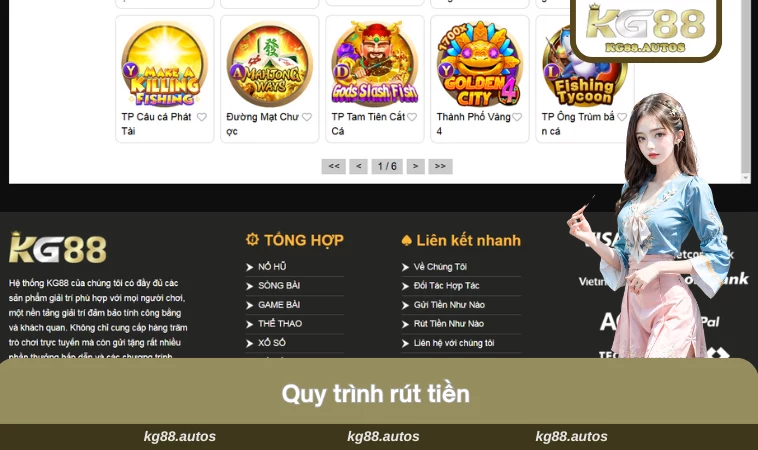Go to the previous games page
The height and width of the screenshot is (450, 758).
(359, 166)
